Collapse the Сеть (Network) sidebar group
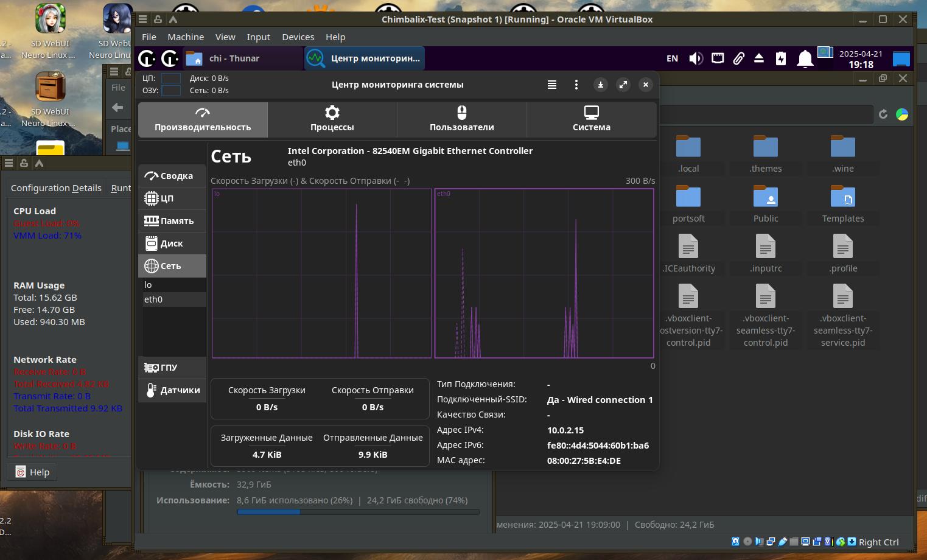927x560 pixels. pyautogui.click(x=172, y=266)
